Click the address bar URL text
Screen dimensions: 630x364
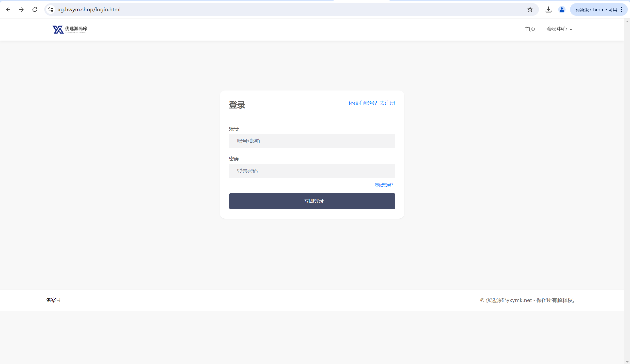89,10
